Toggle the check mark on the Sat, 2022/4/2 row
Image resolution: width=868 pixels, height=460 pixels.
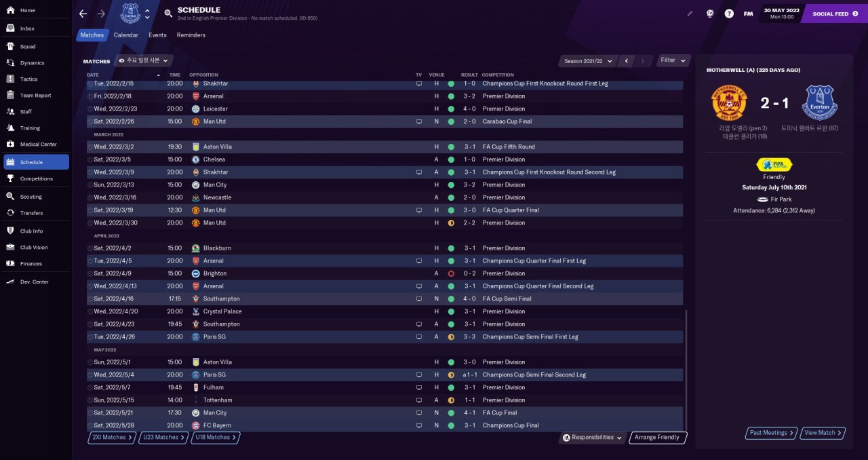90,248
